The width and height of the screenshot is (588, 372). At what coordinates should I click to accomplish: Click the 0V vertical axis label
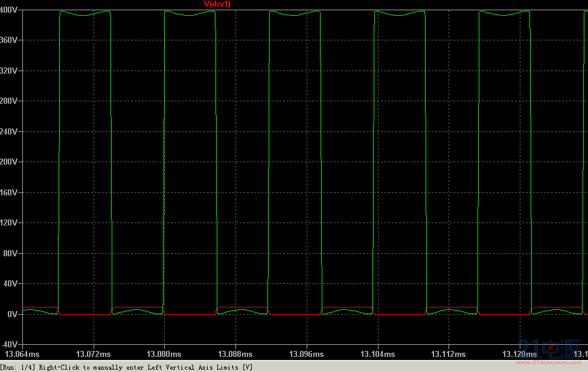pos(12,314)
